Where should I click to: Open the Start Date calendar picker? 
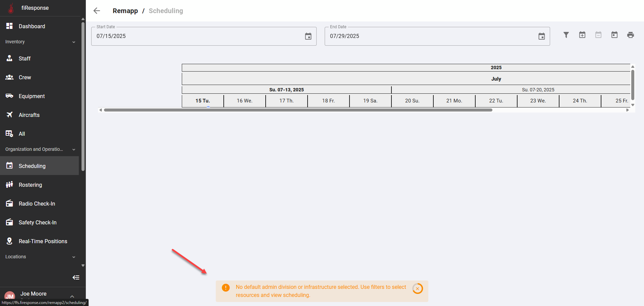308,36
